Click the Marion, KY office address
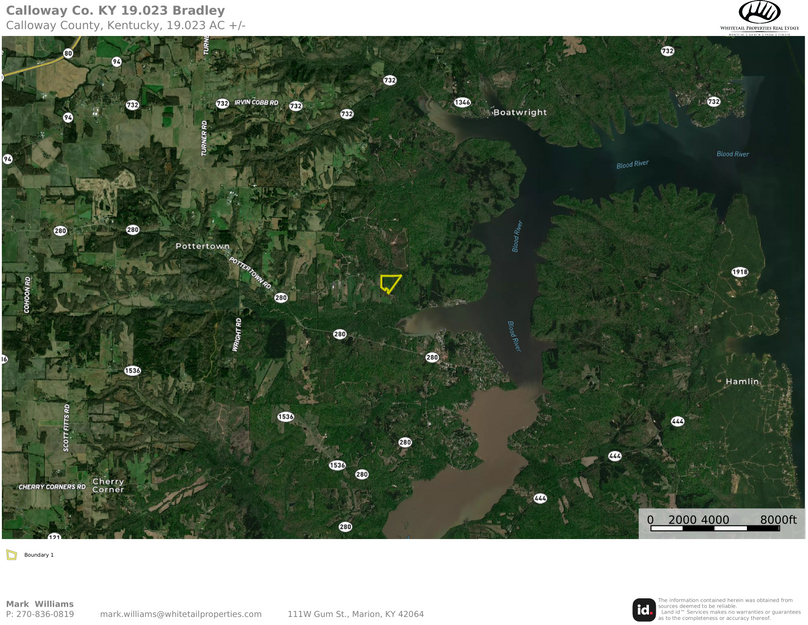Screen dimensions: 808x625 [356, 614]
